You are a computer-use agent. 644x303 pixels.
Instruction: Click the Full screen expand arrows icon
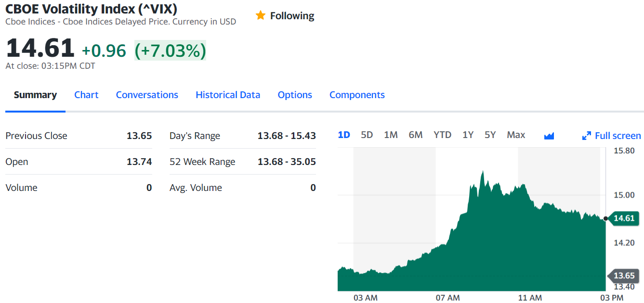587,136
